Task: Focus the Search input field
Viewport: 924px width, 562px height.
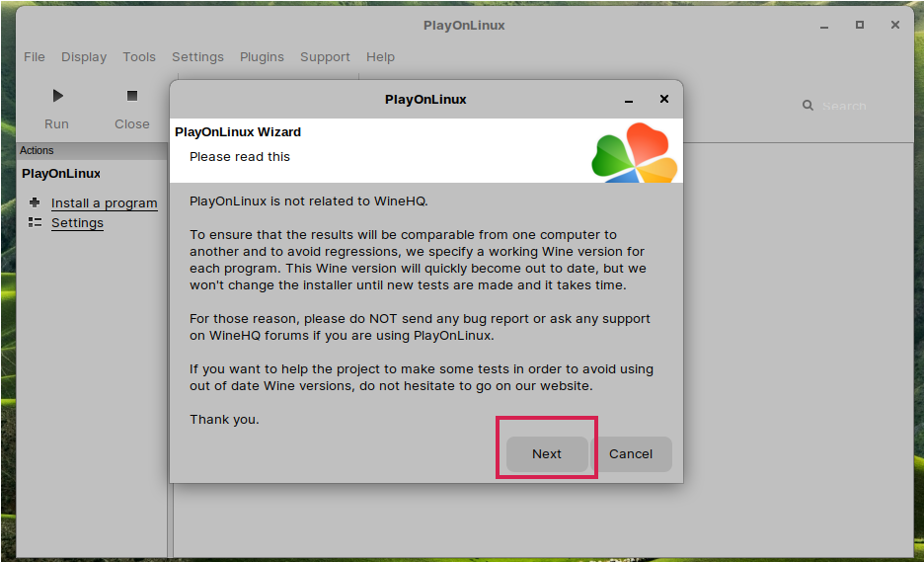Action: [x=844, y=106]
